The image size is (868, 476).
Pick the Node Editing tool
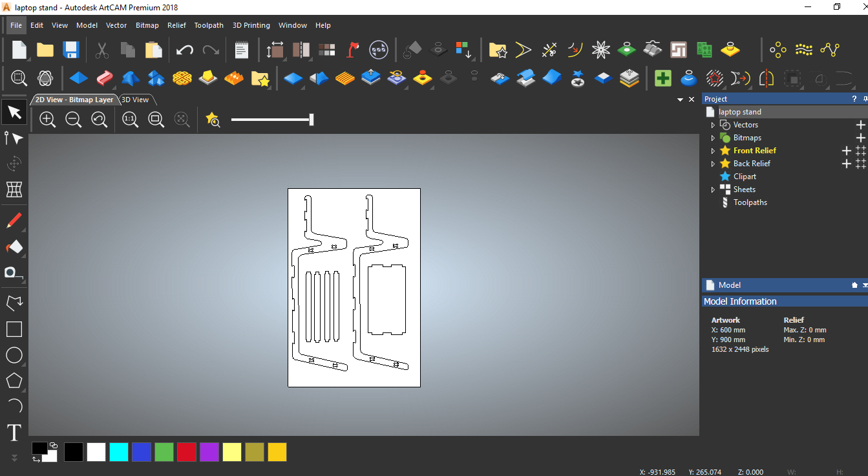[14, 138]
